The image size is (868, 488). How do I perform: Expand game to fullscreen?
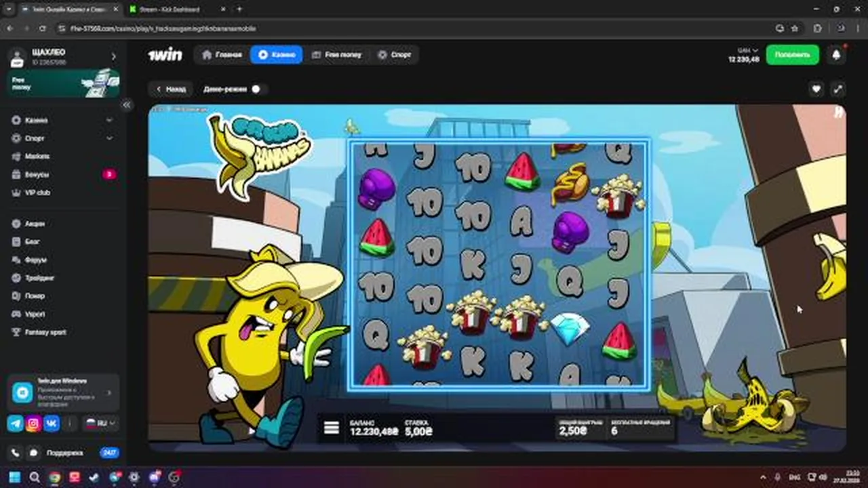[x=837, y=89]
